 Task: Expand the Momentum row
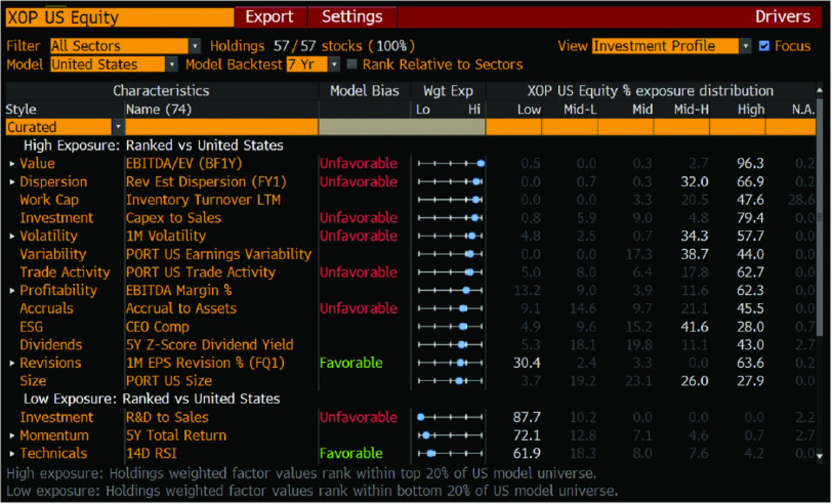11,435
